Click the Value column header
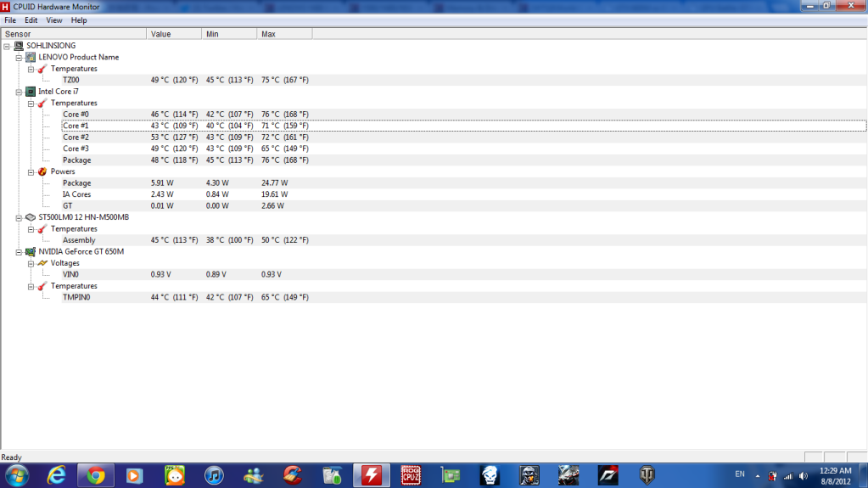 pyautogui.click(x=161, y=34)
